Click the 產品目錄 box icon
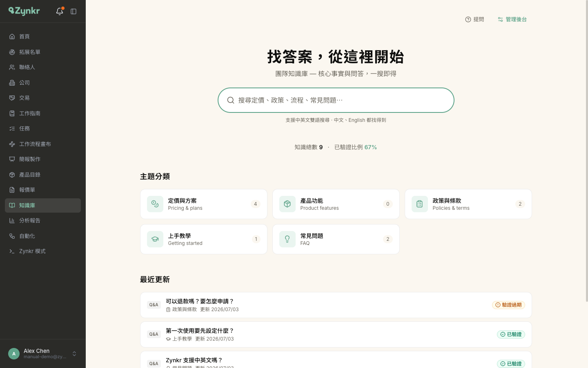This screenshot has height=368, width=588. click(x=12, y=175)
